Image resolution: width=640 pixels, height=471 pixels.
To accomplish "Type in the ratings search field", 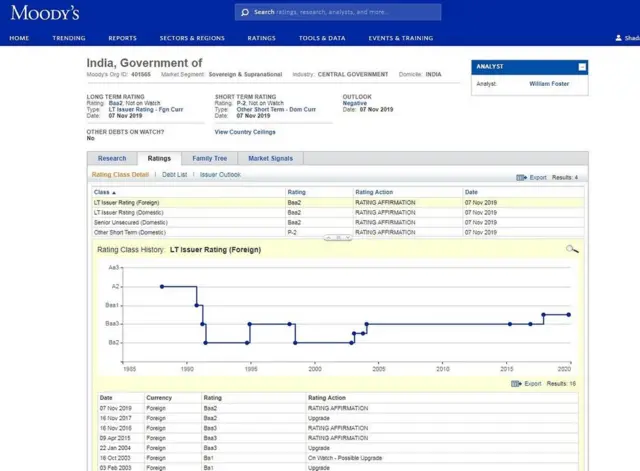I will [x=345, y=12].
